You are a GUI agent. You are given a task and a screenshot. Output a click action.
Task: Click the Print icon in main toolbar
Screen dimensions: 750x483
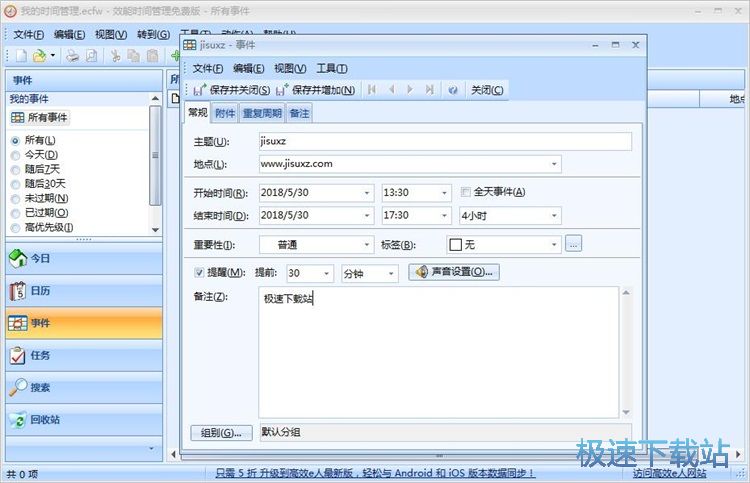pos(72,56)
